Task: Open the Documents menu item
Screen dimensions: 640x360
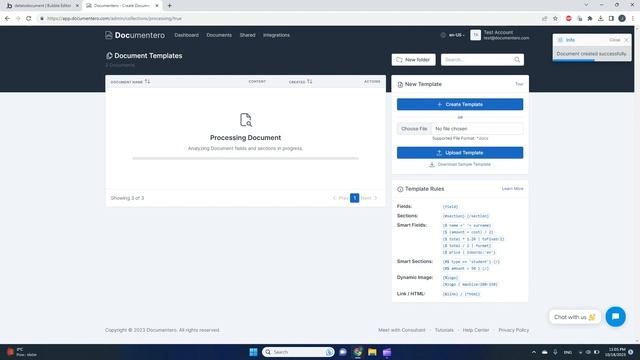Action: tap(219, 35)
